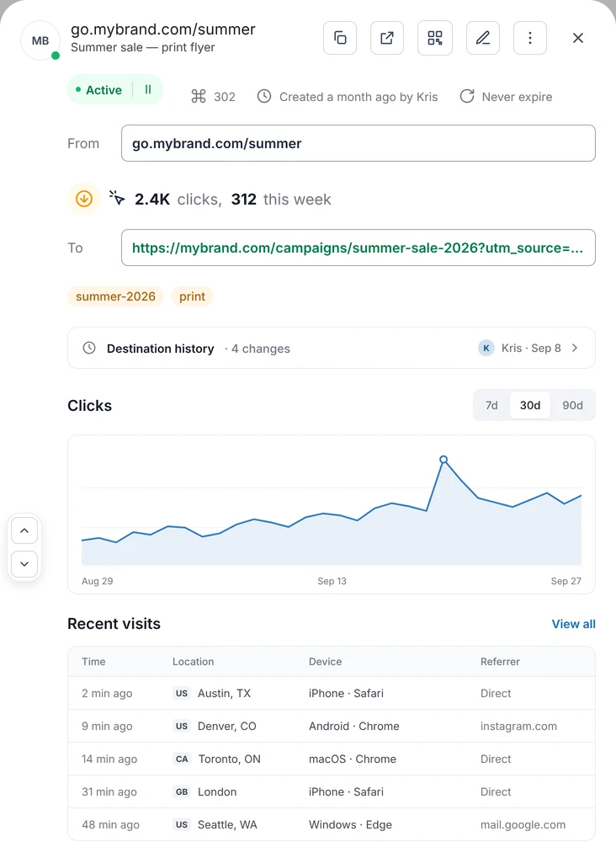Click the Device column header

point(325,662)
